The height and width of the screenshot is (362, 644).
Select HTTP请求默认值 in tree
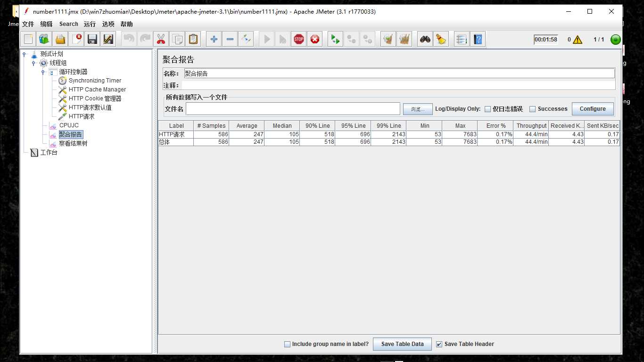coord(90,107)
